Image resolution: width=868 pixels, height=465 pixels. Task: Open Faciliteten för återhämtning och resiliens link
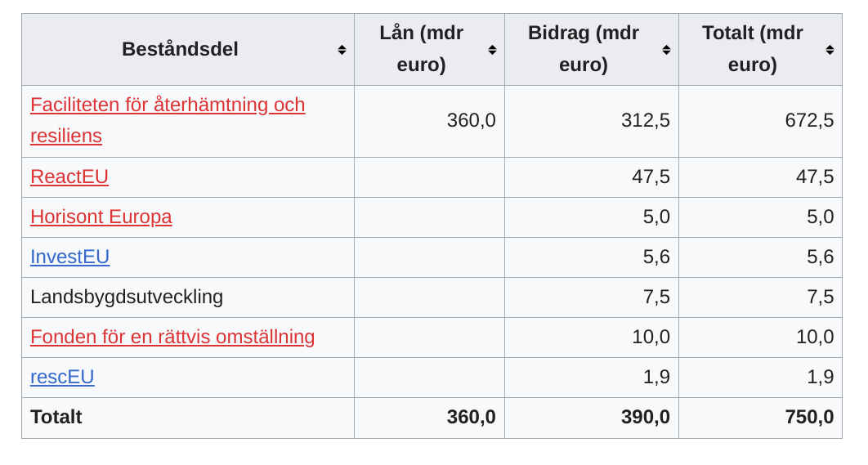168,120
